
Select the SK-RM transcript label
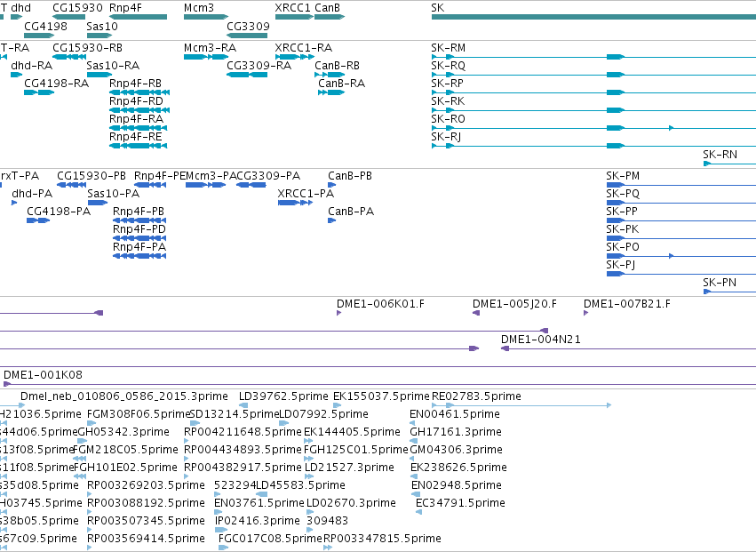449,48
